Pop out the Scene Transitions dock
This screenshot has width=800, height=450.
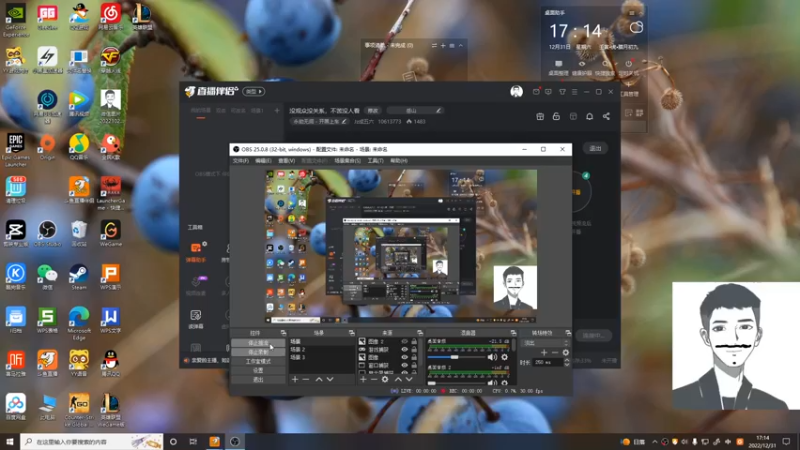coord(568,333)
